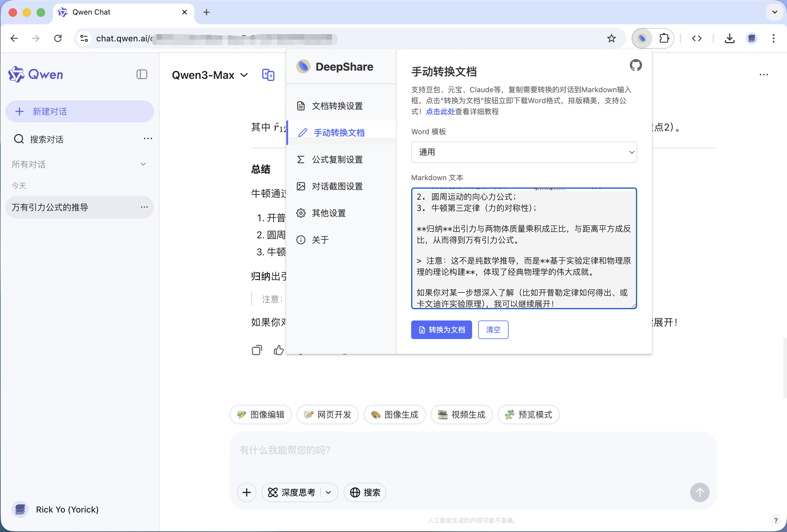The width and height of the screenshot is (787, 532).
Task: Click the 转换为文档 button
Action: [441, 329]
